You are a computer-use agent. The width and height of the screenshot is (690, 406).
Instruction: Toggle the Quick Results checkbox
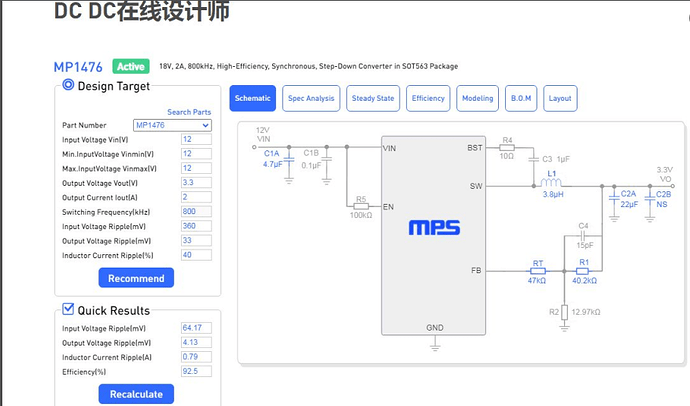click(x=68, y=309)
